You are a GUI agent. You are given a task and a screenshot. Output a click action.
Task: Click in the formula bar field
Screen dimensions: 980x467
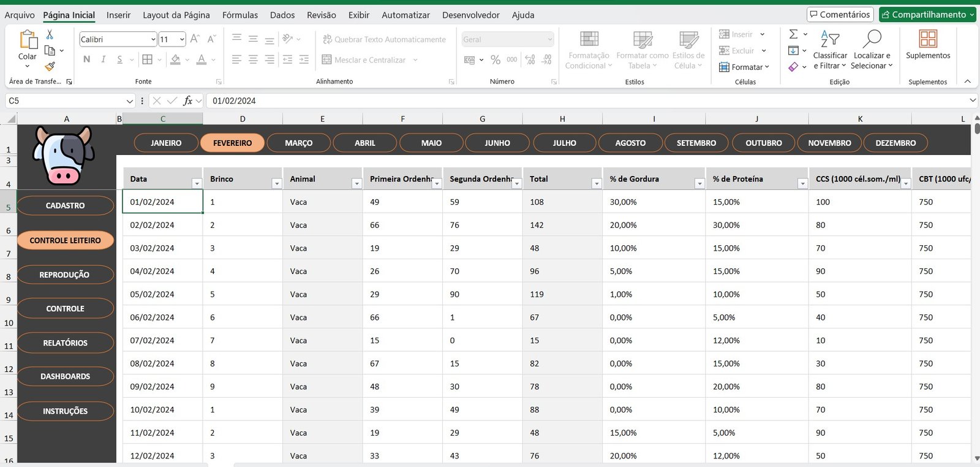[587, 101]
